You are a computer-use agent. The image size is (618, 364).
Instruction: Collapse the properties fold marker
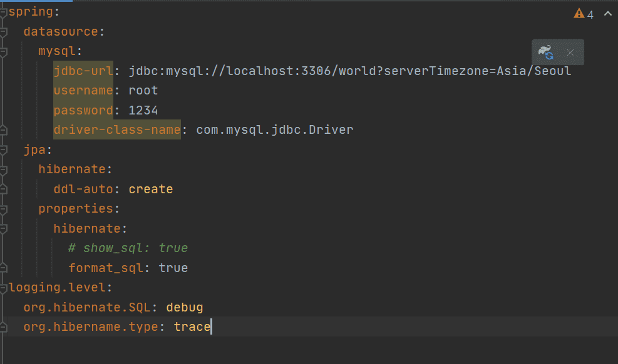pyautogui.click(x=3, y=209)
